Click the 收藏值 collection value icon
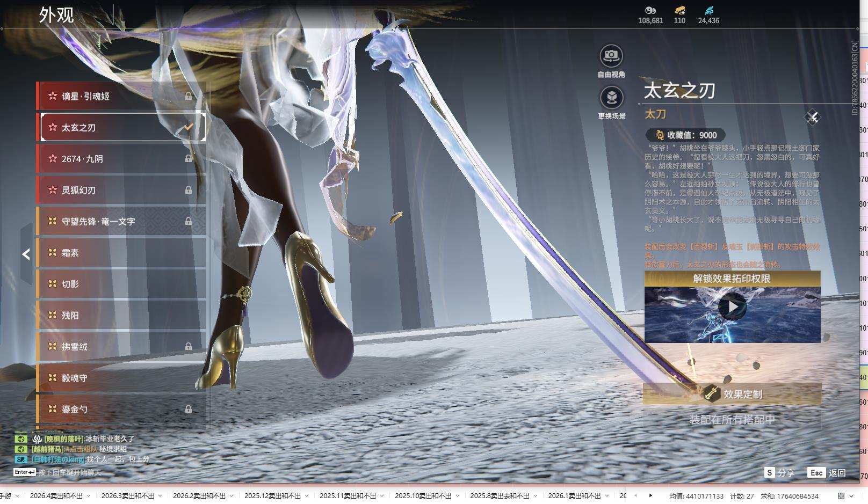This screenshot has height=504, width=868. (x=660, y=135)
